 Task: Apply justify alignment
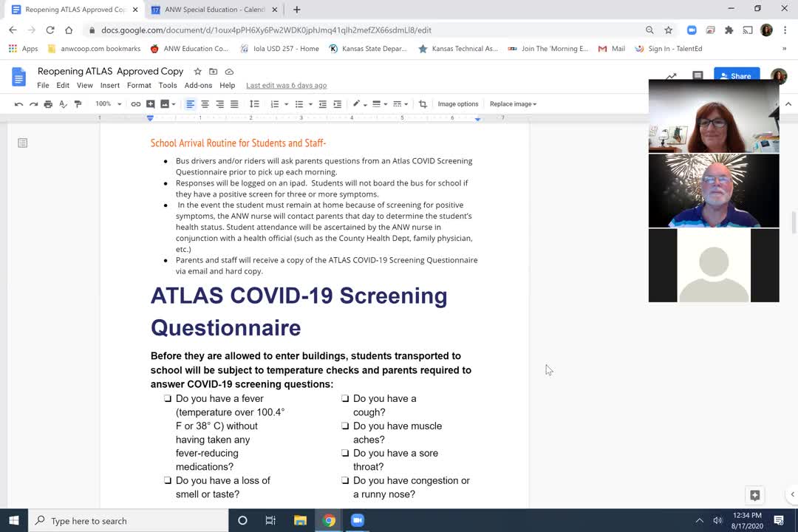[234, 104]
